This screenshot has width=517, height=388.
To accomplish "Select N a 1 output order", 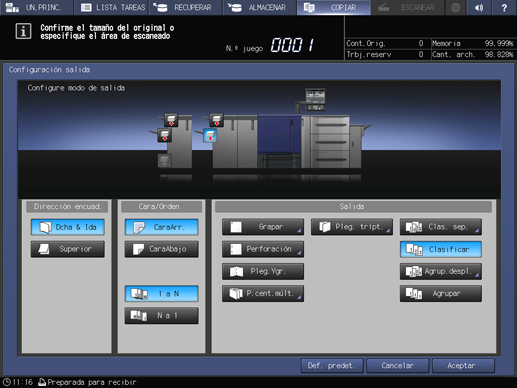I will click(162, 316).
